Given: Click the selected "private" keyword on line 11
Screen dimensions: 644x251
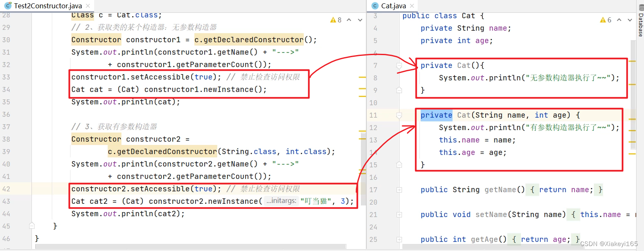Looking at the screenshot, I should click(x=436, y=115).
